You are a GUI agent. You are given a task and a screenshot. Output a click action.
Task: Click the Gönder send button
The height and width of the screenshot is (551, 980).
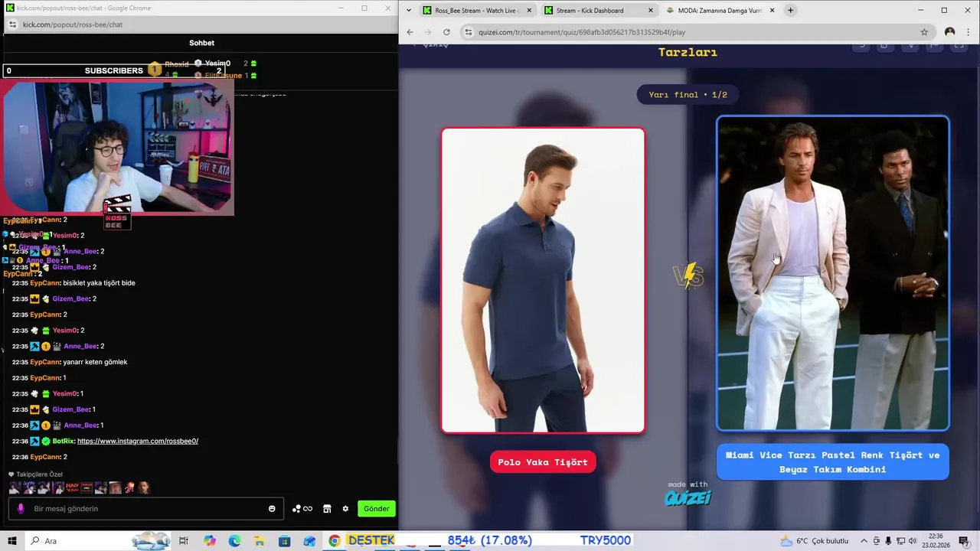tap(376, 509)
